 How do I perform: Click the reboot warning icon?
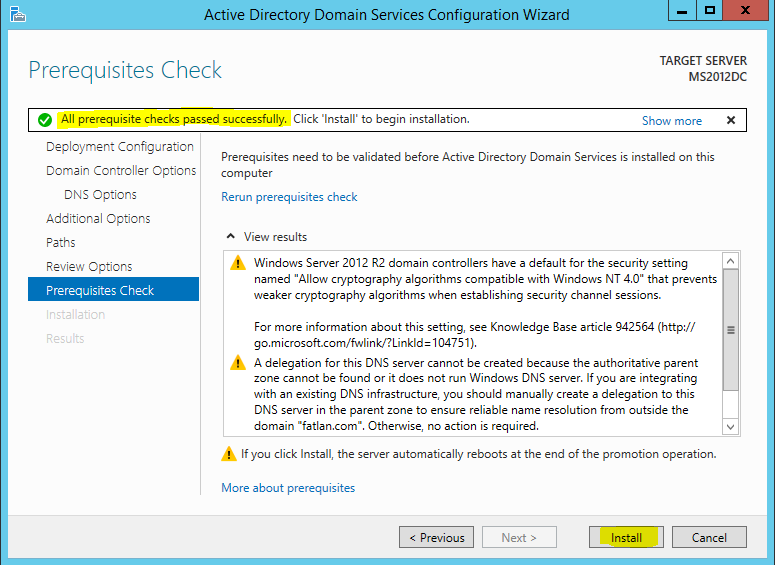point(228,454)
